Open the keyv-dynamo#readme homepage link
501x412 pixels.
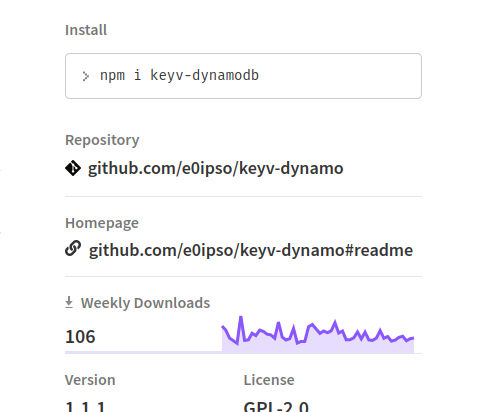[251, 250]
